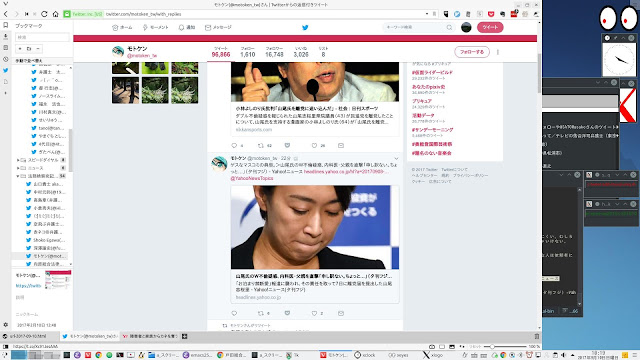
Task: Click the rewind history button
Action: click(27, 14)
